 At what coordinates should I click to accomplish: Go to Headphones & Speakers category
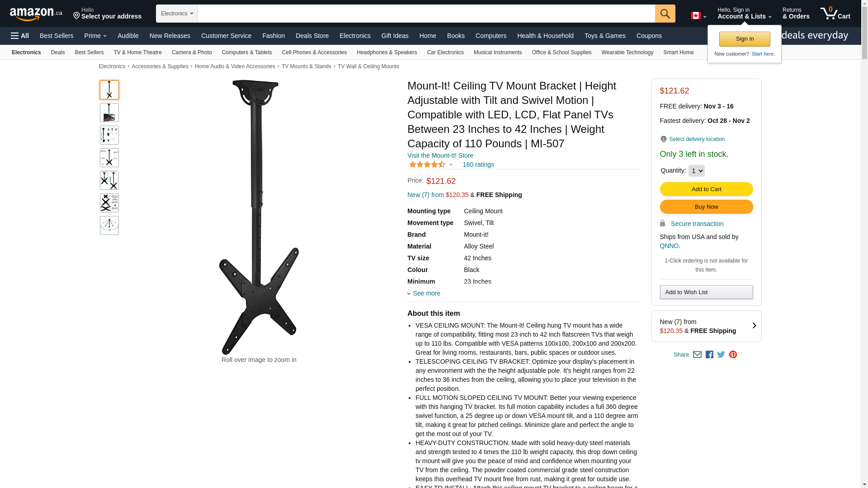point(387,52)
